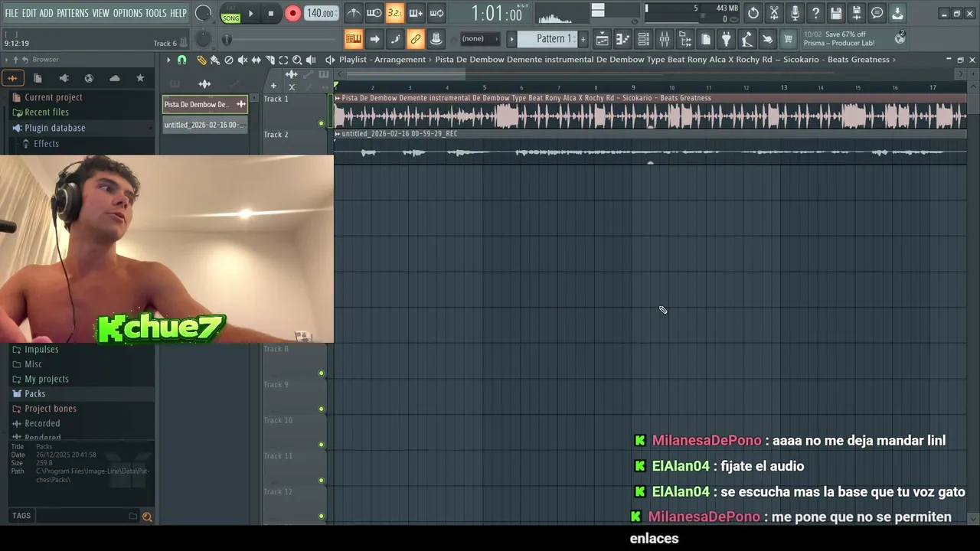Toggle multilink to controllers knob icon
The image size is (980, 551).
point(436,39)
